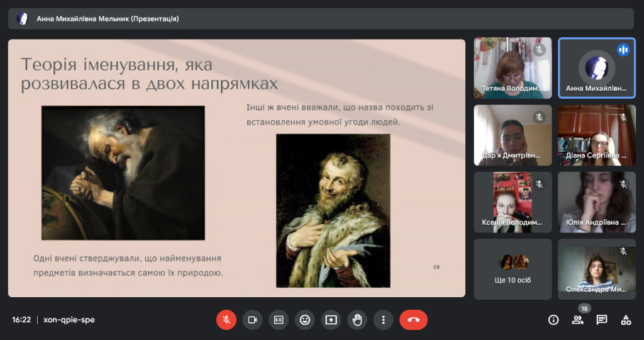Image resolution: width=644 pixels, height=340 pixels.
Task: Click the weeping philosopher painting on the slide
Action: click(x=123, y=173)
